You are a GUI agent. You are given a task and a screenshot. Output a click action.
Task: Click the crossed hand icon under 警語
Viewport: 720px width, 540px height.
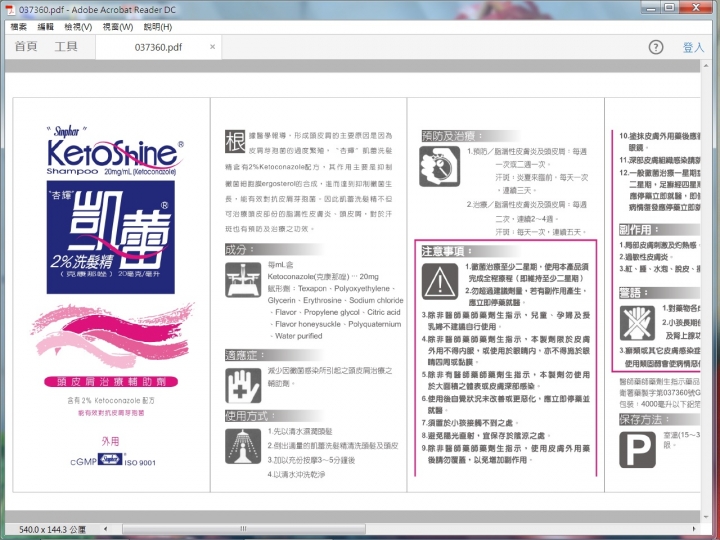click(x=637, y=323)
